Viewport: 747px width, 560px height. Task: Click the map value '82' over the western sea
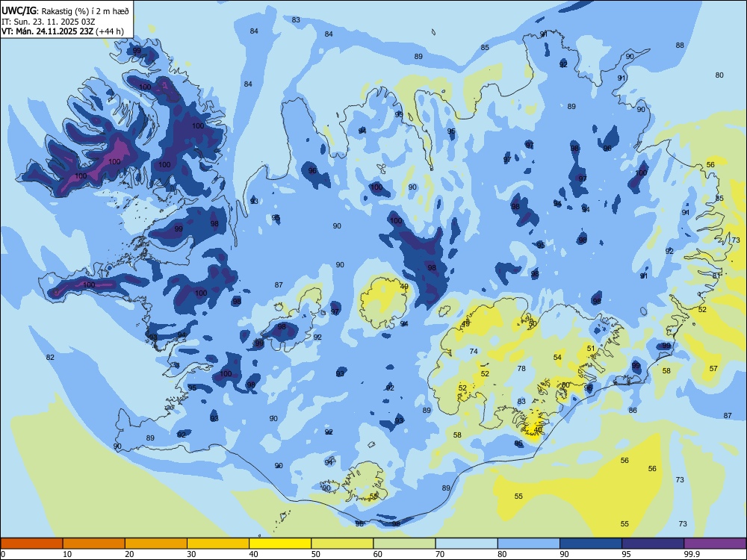click(x=50, y=357)
